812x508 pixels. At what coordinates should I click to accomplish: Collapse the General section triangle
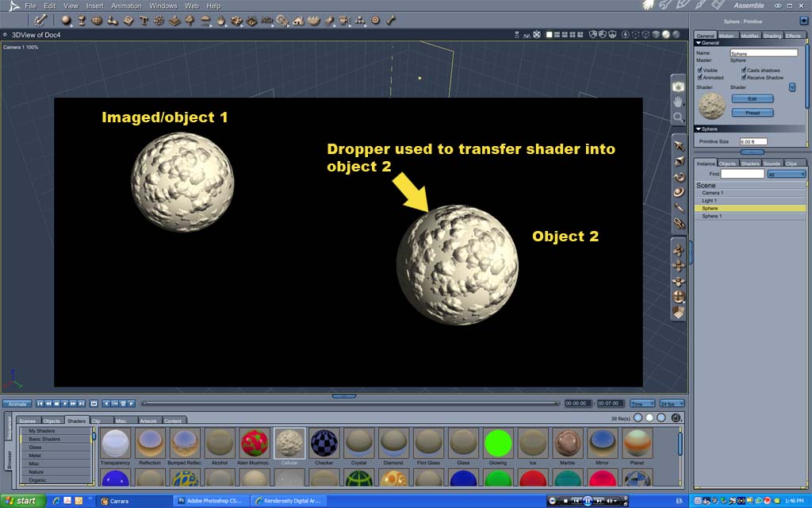point(698,43)
